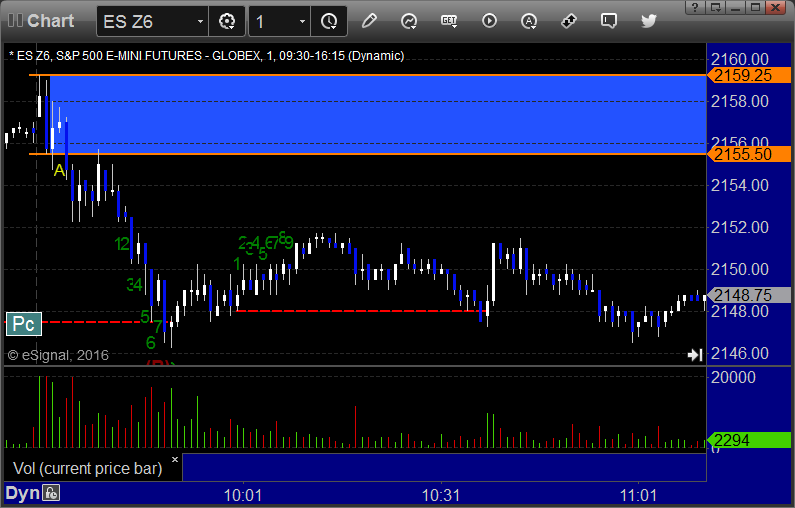
Task: Click the 10:01 time axis label
Action: [243, 495]
